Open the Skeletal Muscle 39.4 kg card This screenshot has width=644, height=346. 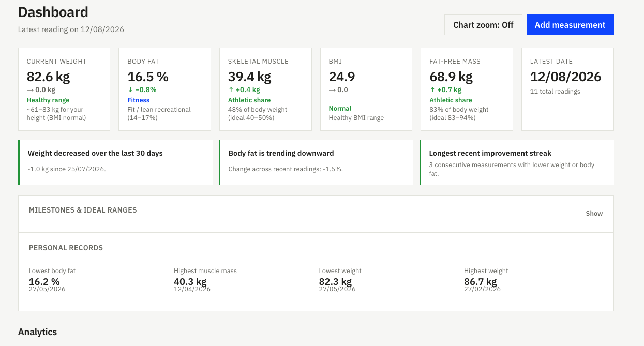tap(265, 89)
